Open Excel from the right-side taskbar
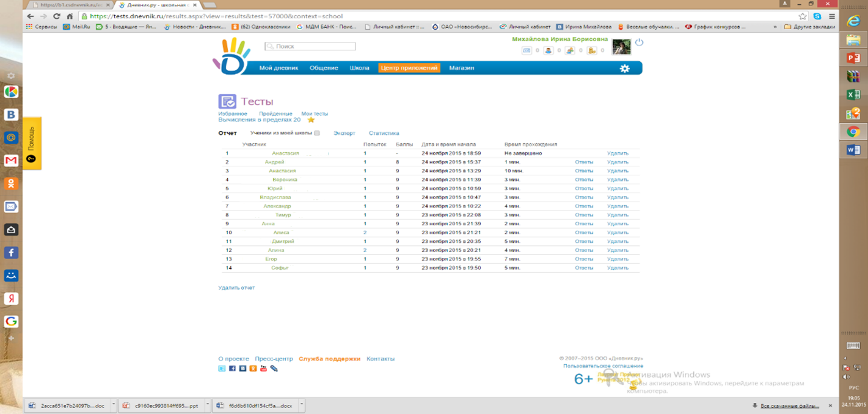 pos(853,95)
